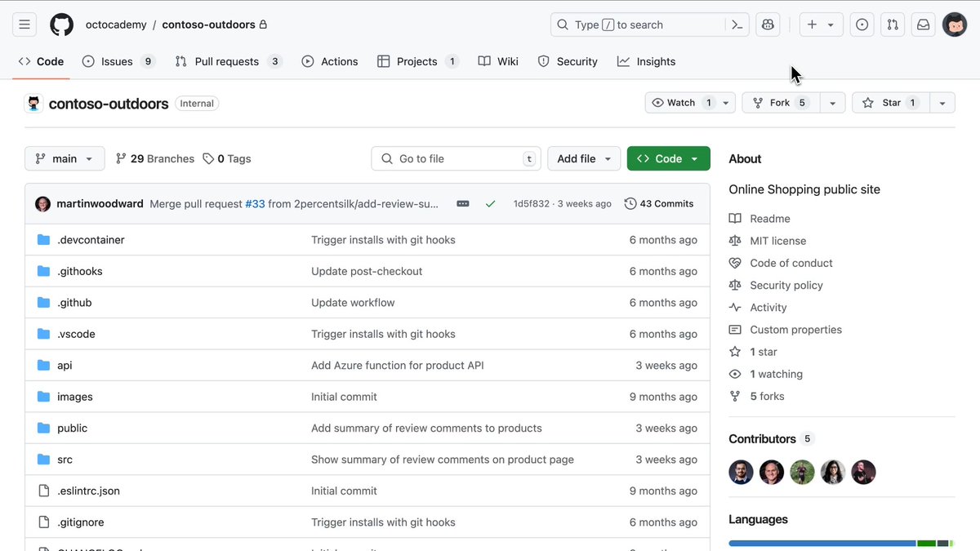Open 'Add Azure function for product API' commit

pyautogui.click(x=398, y=366)
